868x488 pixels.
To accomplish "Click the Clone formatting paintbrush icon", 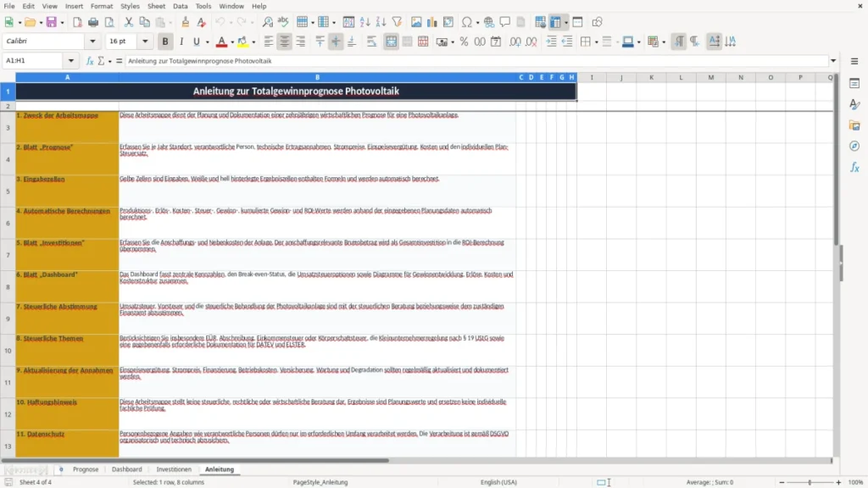I will click(186, 22).
